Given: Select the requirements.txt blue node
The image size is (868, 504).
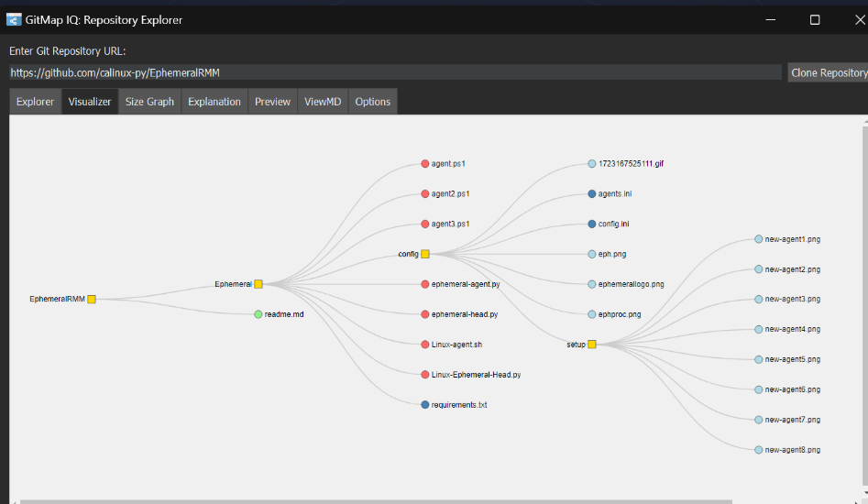Looking at the screenshot, I should [x=425, y=405].
